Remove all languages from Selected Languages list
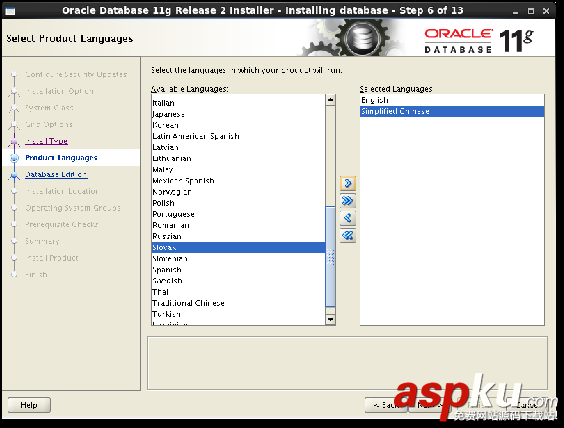The width and height of the screenshot is (564, 428). coord(347,236)
